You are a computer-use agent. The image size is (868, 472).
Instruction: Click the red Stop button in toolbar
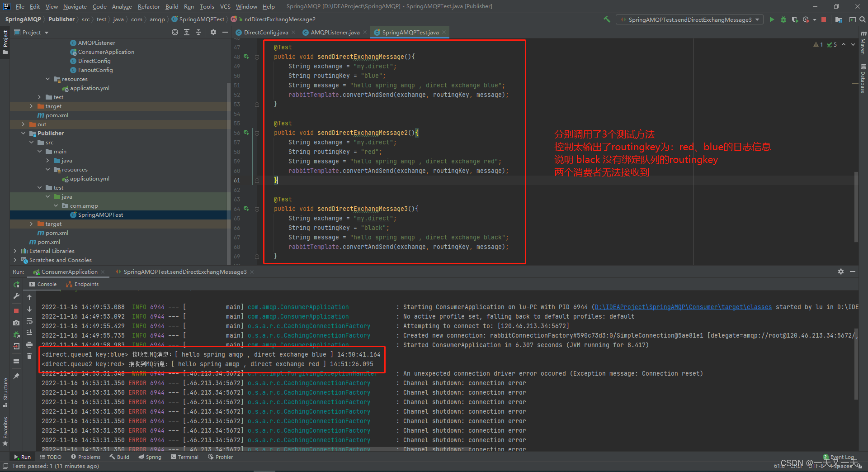(x=824, y=19)
